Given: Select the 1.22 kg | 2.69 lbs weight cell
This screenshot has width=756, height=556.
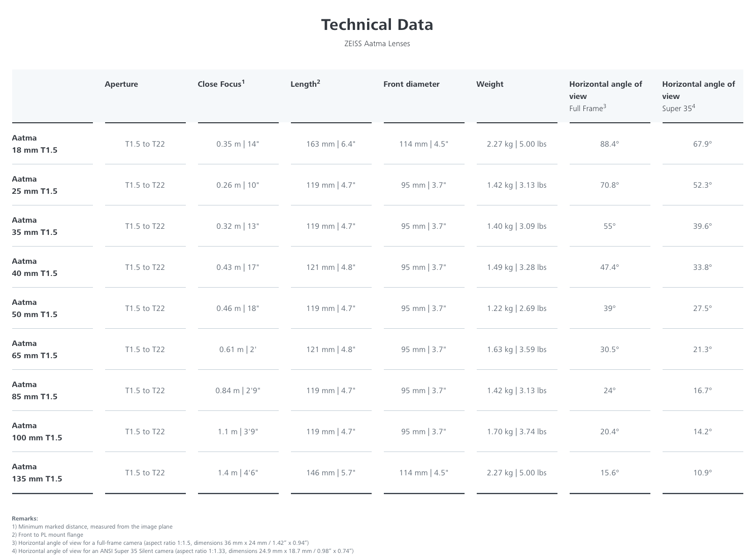Looking at the screenshot, I should coord(516,308).
